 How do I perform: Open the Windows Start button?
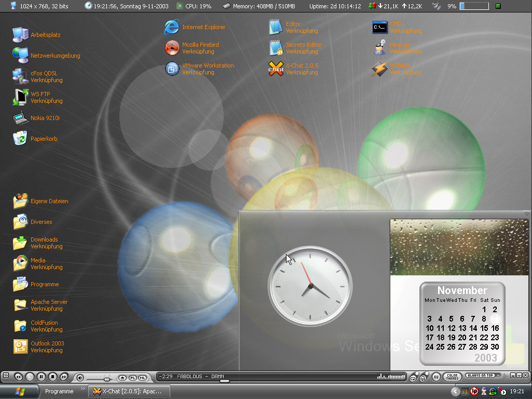coord(20,391)
